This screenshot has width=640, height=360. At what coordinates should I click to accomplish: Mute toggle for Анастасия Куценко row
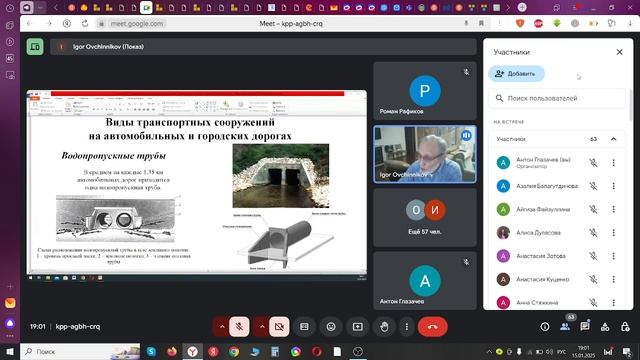(593, 279)
